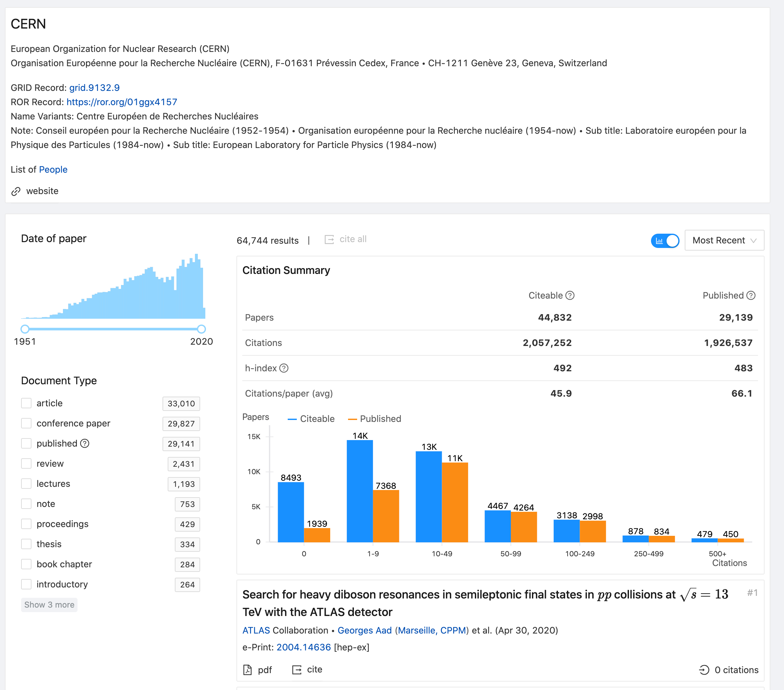This screenshot has height=690, width=784.
Task: Check the article document type box
Action: point(26,403)
